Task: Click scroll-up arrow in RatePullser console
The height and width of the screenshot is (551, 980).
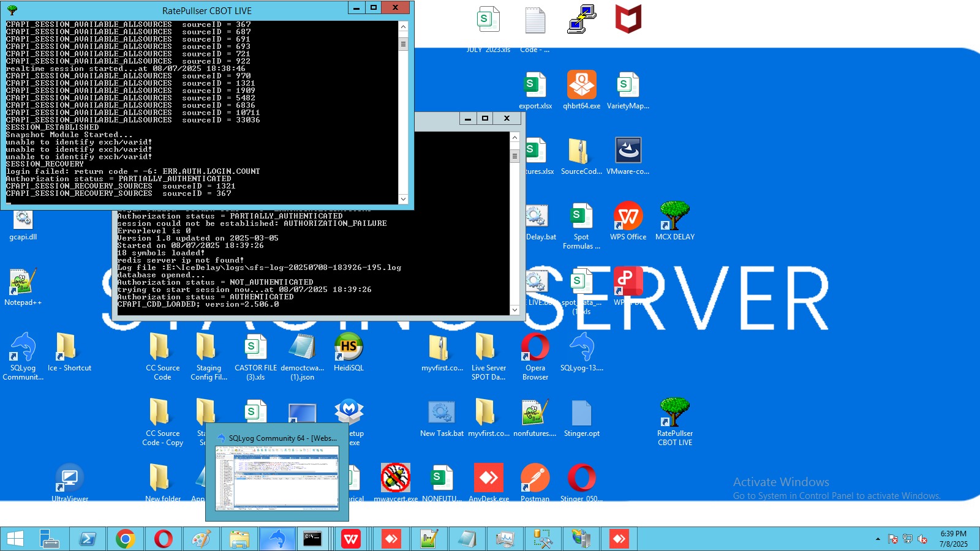Action: click(403, 27)
